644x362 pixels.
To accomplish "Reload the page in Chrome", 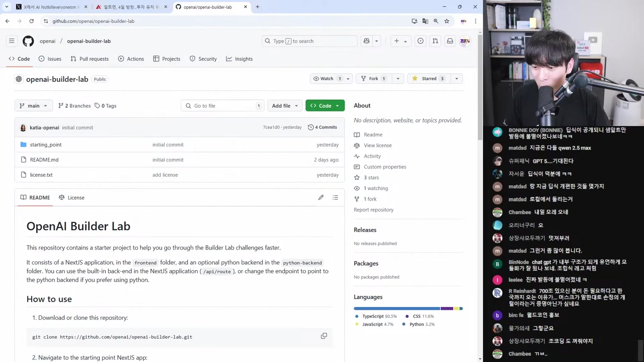I will 32,21.
